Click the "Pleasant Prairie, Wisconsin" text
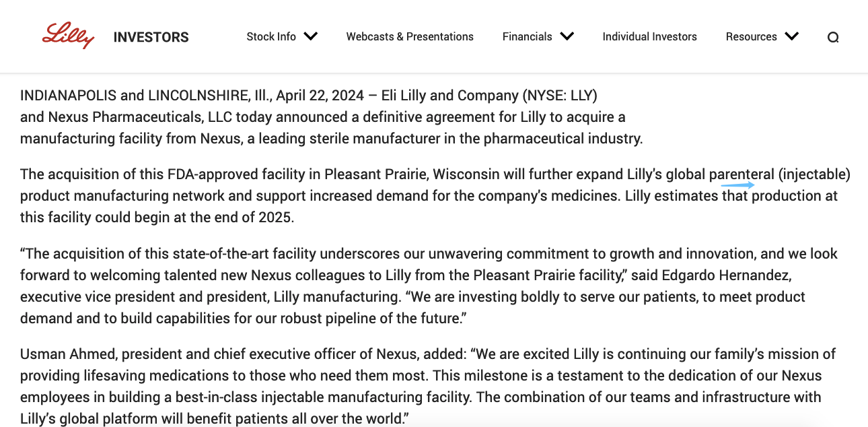868x427 pixels. (x=412, y=175)
